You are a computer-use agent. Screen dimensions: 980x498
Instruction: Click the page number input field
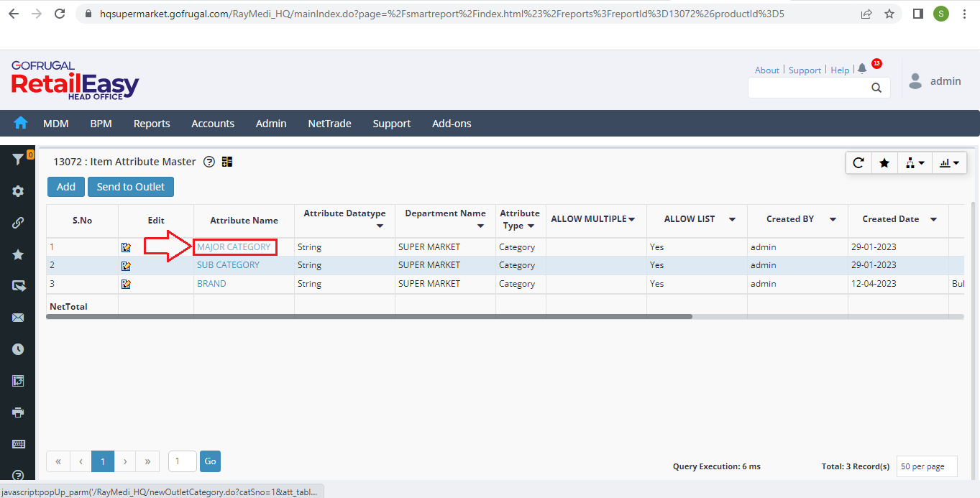pyautogui.click(x=182, y=461)
